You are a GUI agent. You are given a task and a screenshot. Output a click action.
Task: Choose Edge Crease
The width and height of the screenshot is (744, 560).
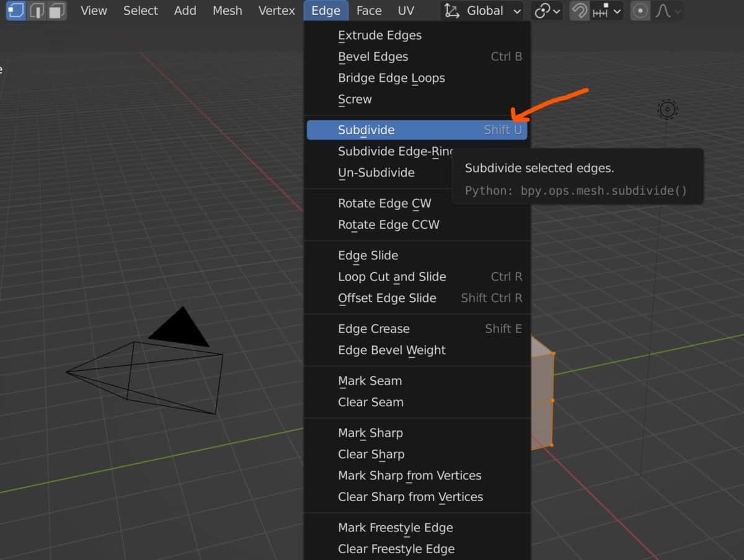pos(417,329)
